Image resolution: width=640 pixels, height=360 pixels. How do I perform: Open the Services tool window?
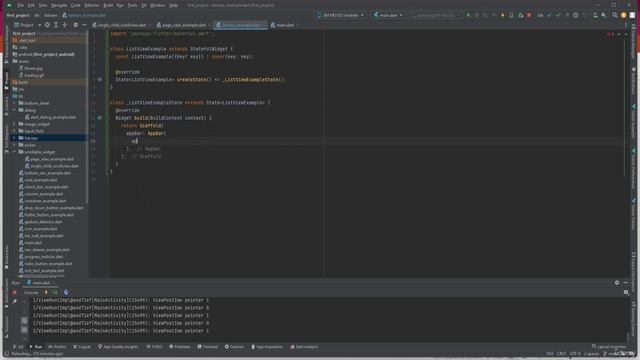[x=234, y=347]
